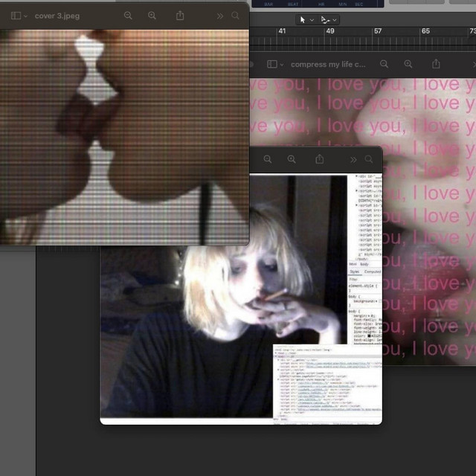Toggle sidebar in compress my life window

(x=271, y=64)
